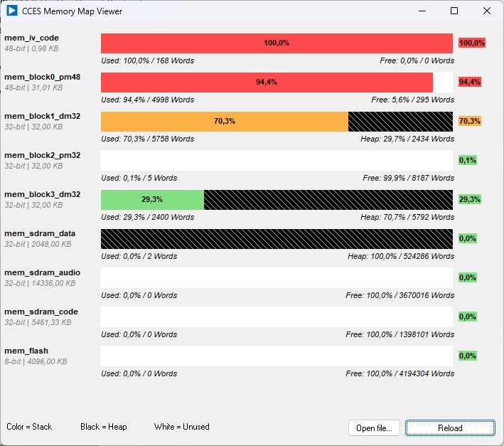Click the red 94,4% badge for mem_block0_pm48
504x446 pixels.
click(470, 82)
